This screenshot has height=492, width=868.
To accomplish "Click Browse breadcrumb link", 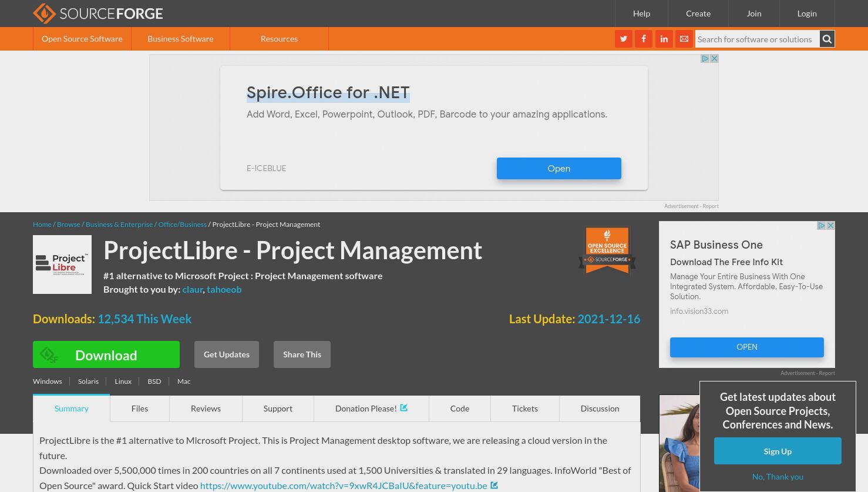I will point(69,225).
